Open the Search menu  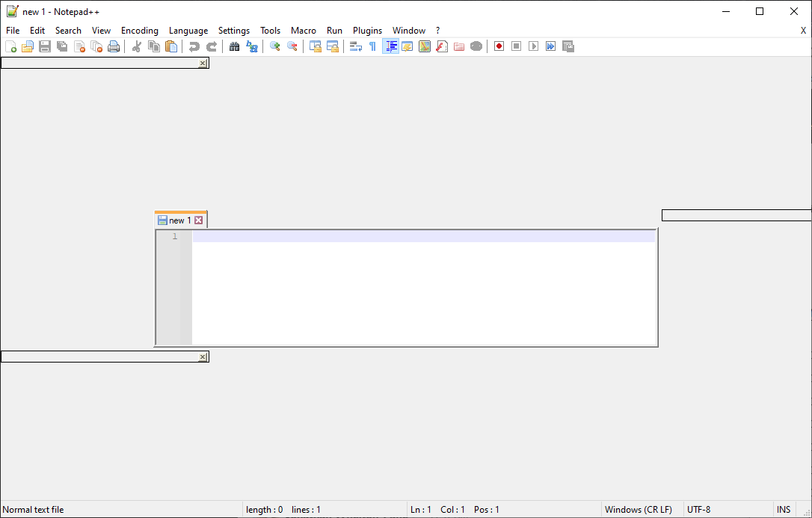(68, 31)
